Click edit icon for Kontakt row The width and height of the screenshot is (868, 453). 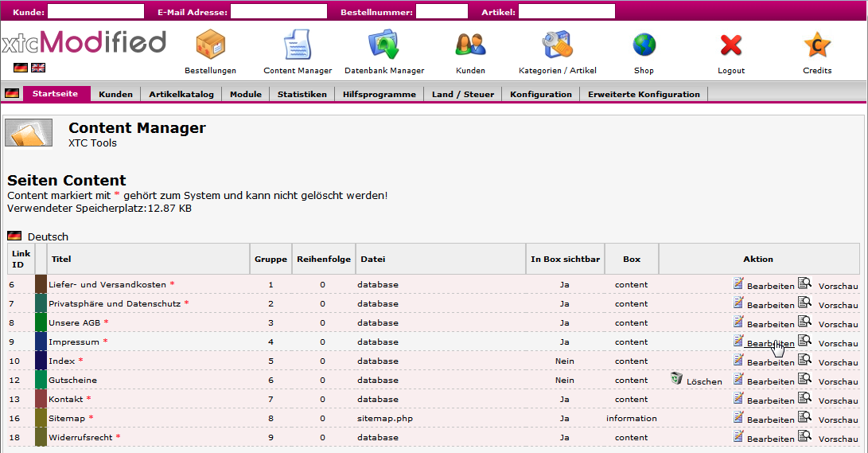(738, 397)
